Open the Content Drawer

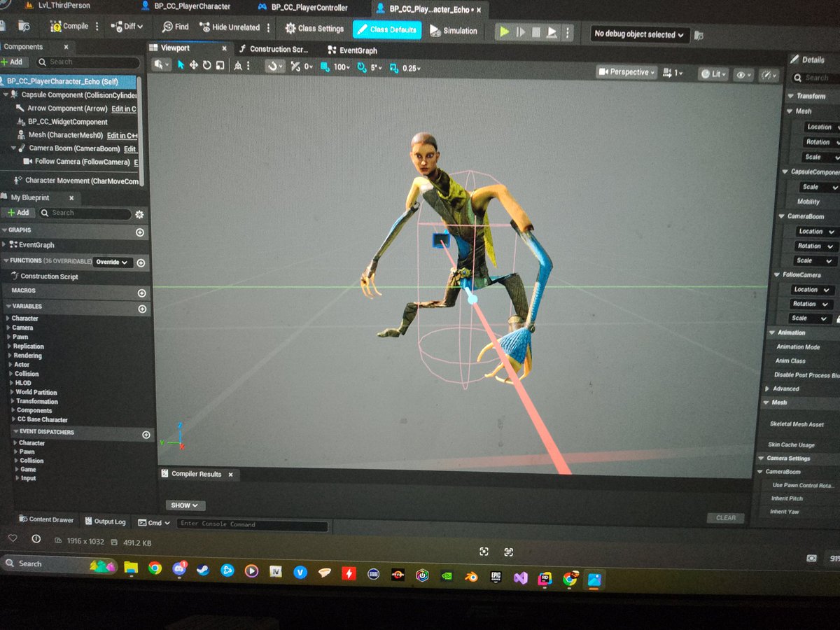46,520
